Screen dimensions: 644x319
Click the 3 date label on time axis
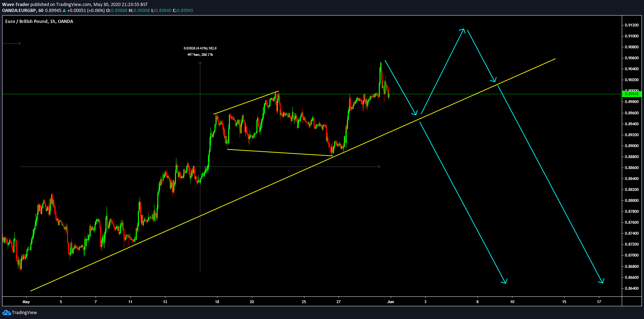[x=425, y=302]
